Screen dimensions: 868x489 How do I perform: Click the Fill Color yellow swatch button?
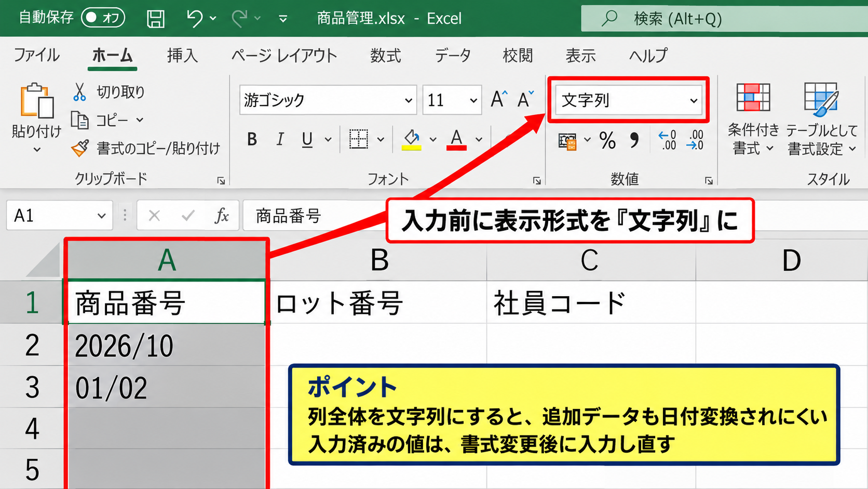(x=412, y=140)
